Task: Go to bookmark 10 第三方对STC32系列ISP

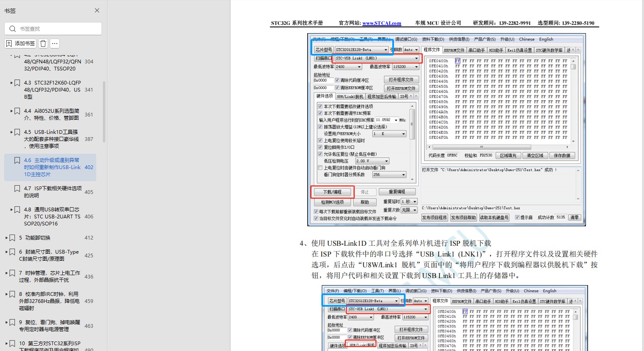Action: [50, 346]
